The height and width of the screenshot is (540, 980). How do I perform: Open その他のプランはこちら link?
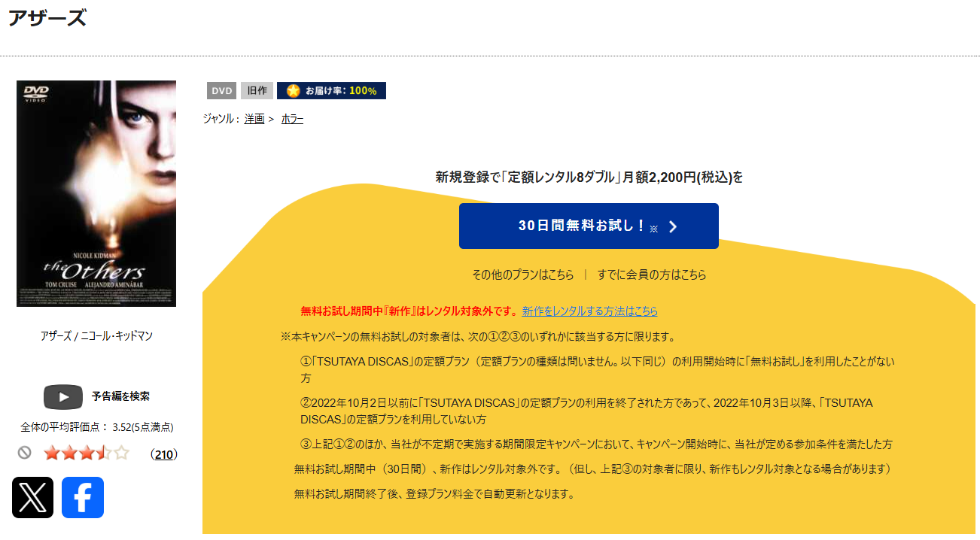[x=523, y=275]
